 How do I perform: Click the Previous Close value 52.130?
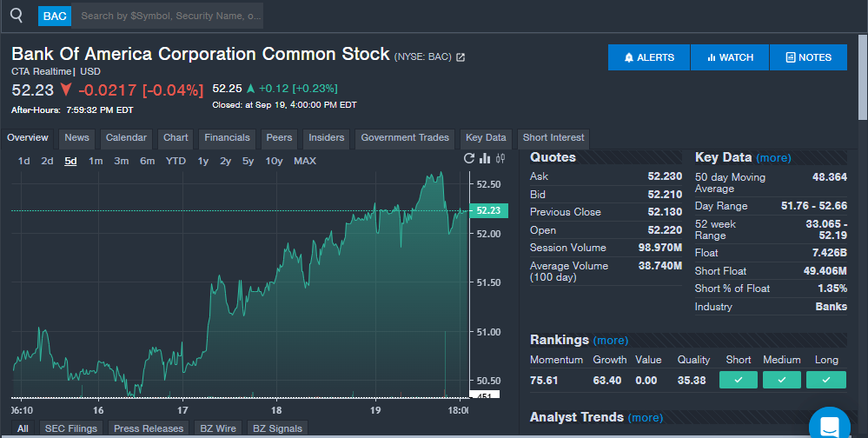[x=665, y=212]
